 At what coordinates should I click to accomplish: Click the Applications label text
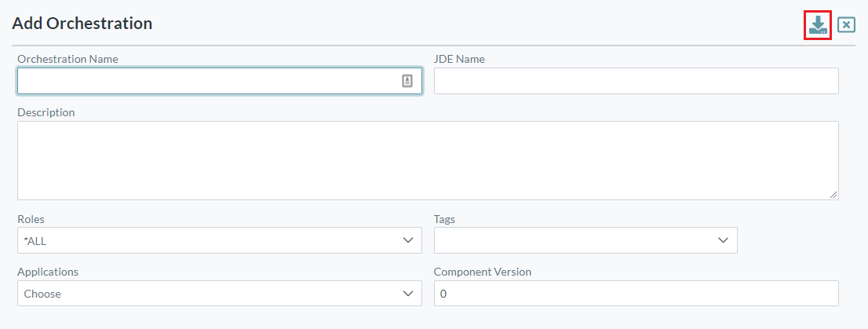coord(48,272)
